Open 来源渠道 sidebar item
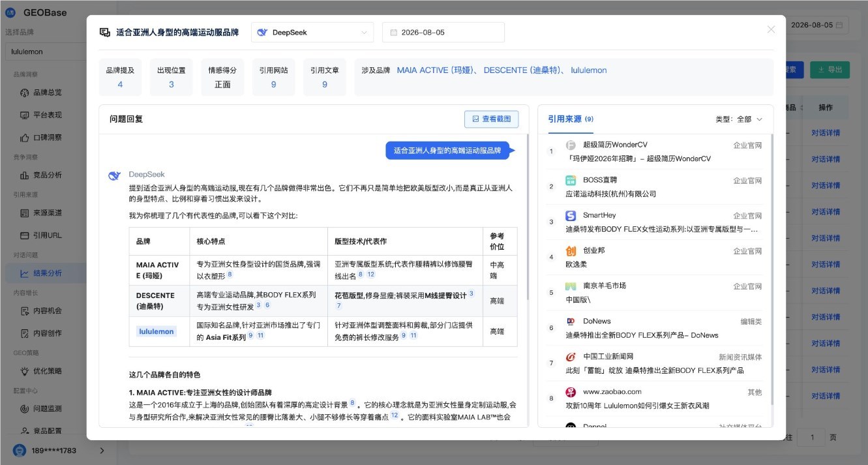This screenshot has width=868, height=465. pos(47,213)
